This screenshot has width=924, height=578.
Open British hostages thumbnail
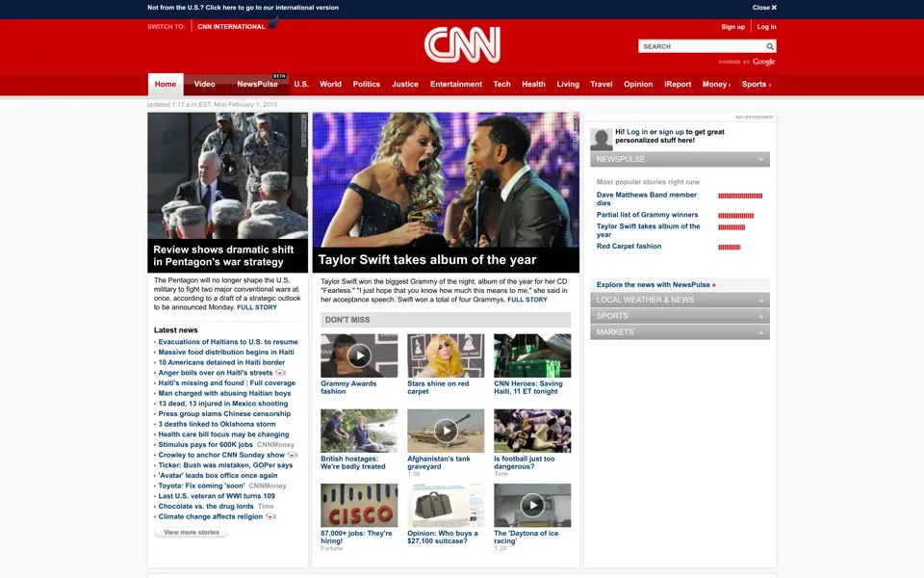pos(359,431)
